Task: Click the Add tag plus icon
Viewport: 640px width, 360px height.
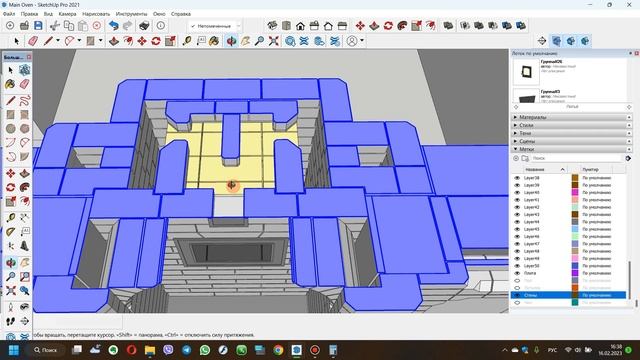Action: [516, 158]
